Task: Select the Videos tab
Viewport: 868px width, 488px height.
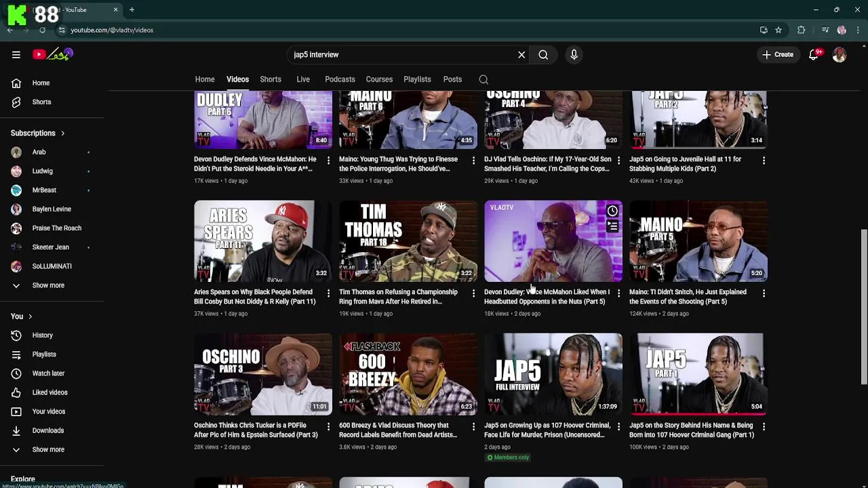Action: tap(237, 79)
